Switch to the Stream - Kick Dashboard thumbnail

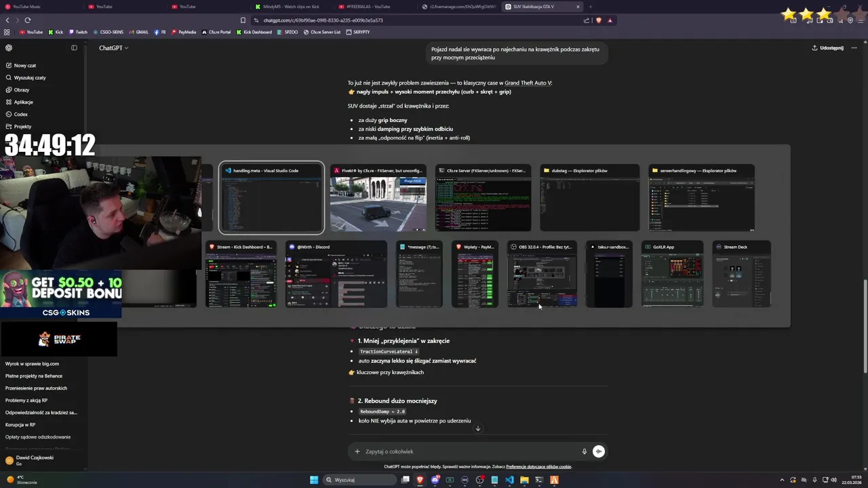pos(241,274)
